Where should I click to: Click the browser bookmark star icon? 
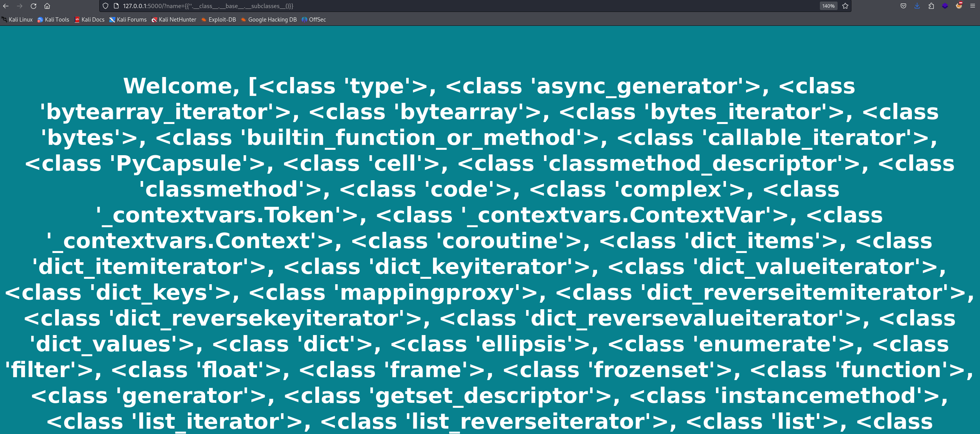click(845, 6)
